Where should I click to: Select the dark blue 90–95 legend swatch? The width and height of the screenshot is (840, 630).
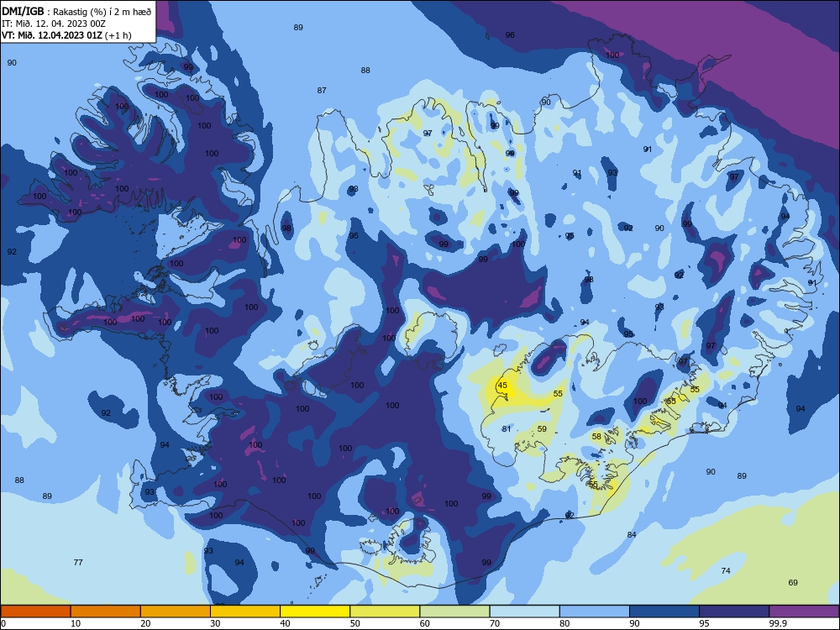coord(664,612)
